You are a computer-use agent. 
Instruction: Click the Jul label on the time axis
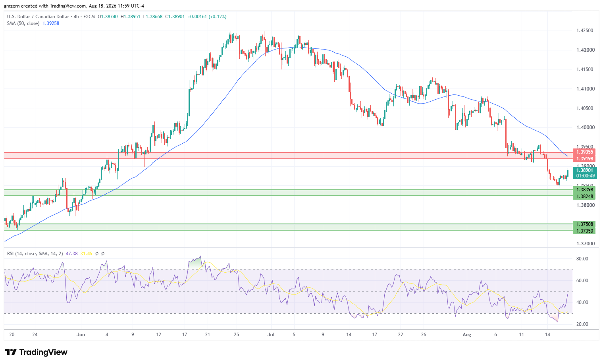[271, 335]
